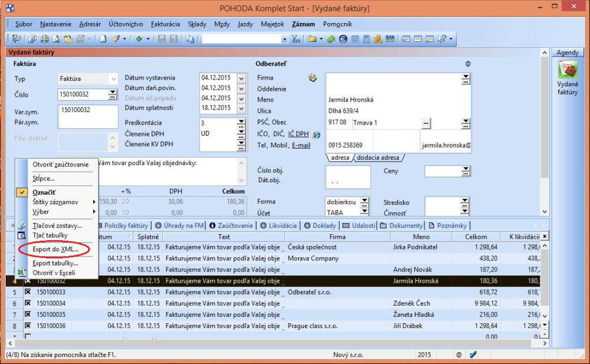Click the broom clear icon in toolbar
Image resolution: width=590 pixels, height=364 pixels.
tap(116, 39)
